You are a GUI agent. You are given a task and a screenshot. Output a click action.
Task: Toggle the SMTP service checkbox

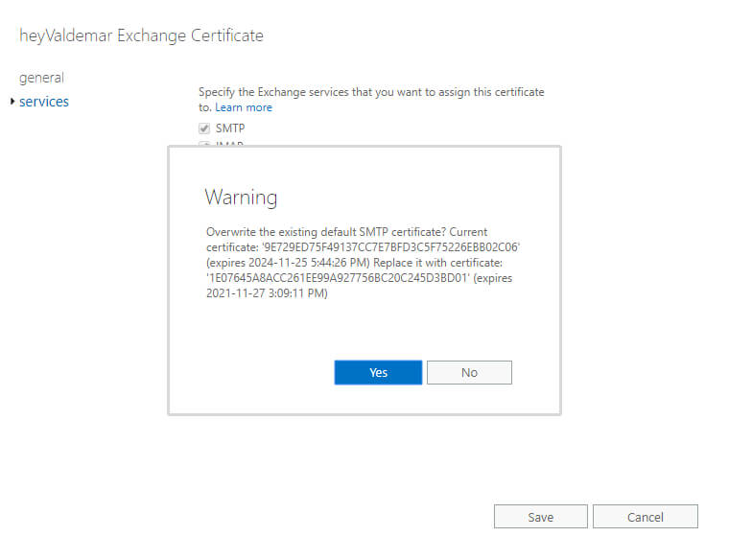pyautogui.click(x=204, y=128)
